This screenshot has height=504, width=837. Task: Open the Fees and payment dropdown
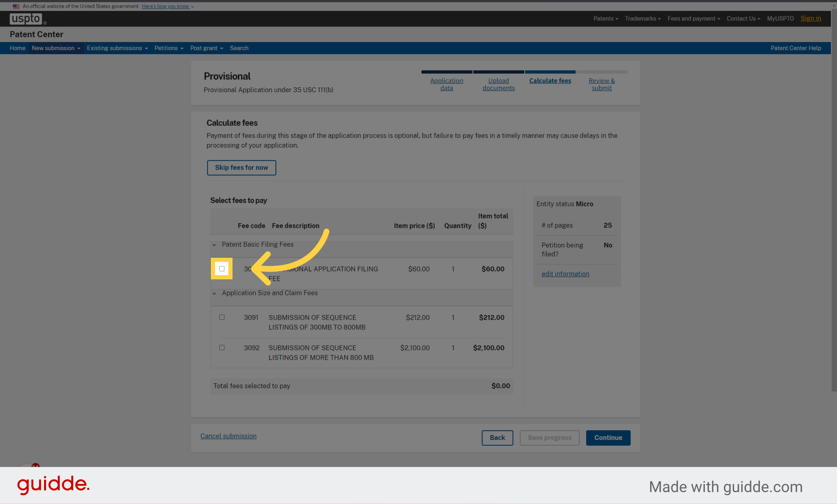693,18
